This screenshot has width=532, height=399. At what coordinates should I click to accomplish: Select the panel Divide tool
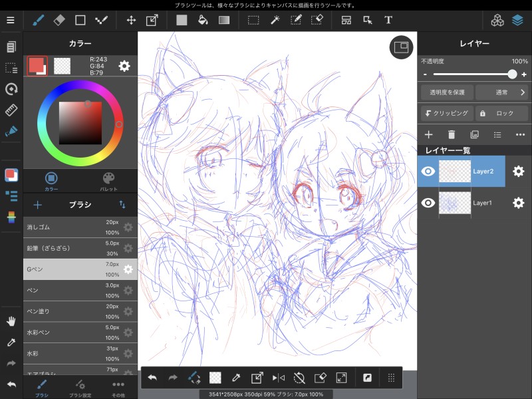[346, 20]
